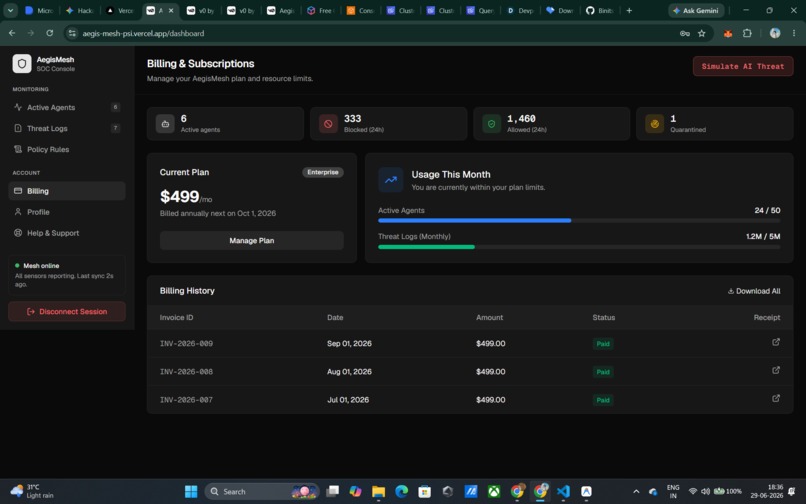The image size is (806, 504).
Task: Click the Sep 01, 2026 date cell
Action: (349, 344)
